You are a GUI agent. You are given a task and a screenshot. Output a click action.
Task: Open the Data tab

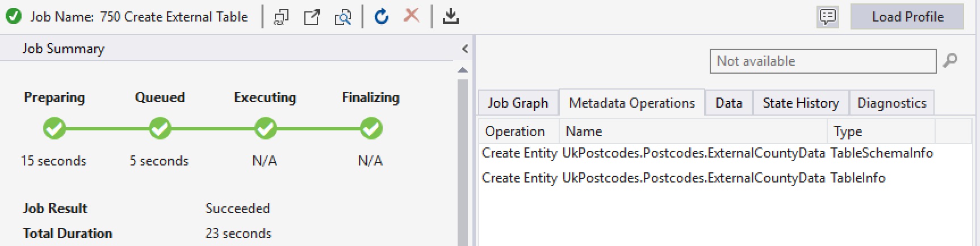pos(728,103)
